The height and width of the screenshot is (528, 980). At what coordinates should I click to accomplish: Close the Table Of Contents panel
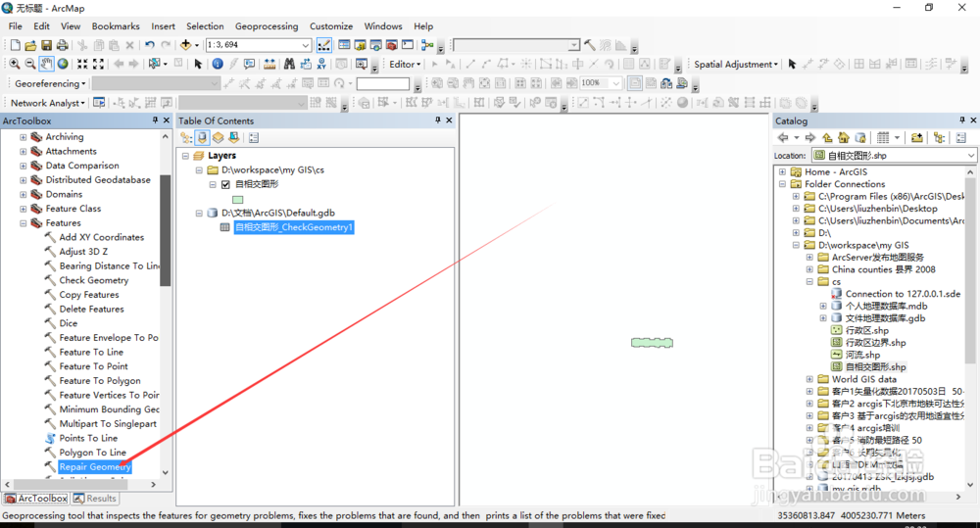449,120
